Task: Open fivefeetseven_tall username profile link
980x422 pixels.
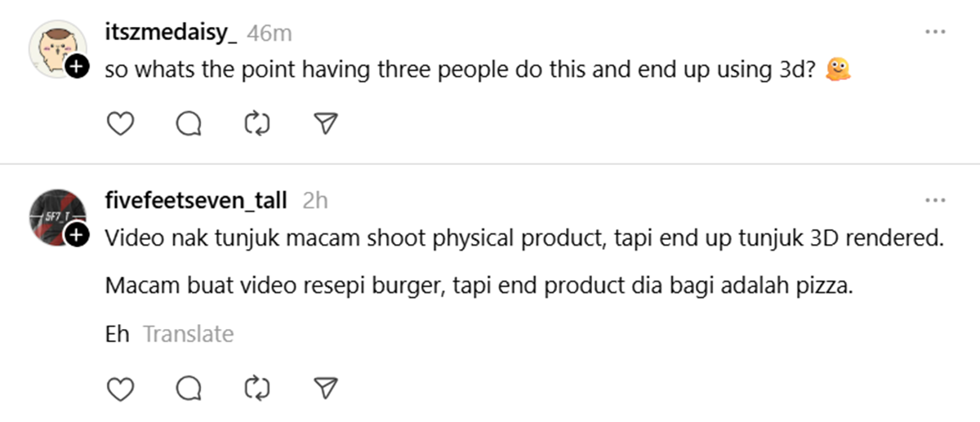Action: click(x=196, y=200)
